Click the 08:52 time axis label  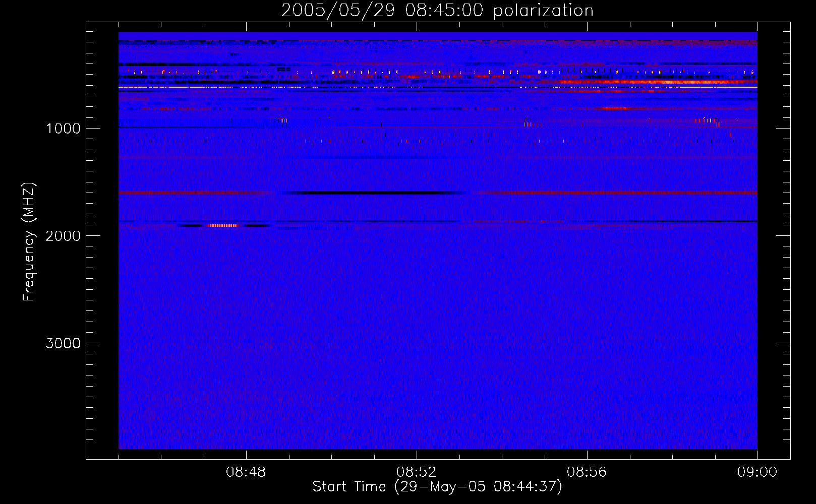[x=416, y=472]
